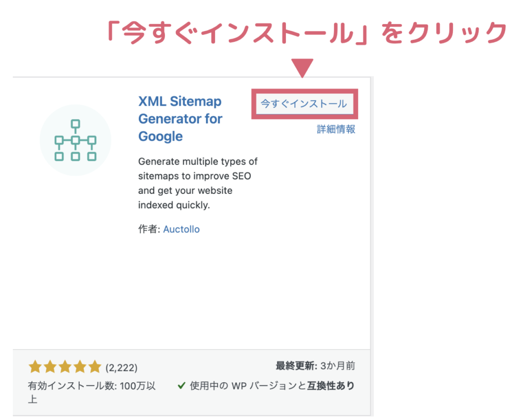Open the 詳細情報 link
The height and width of the screenshot is (420, 523).
pyautogui.click(x=336, y=129)
